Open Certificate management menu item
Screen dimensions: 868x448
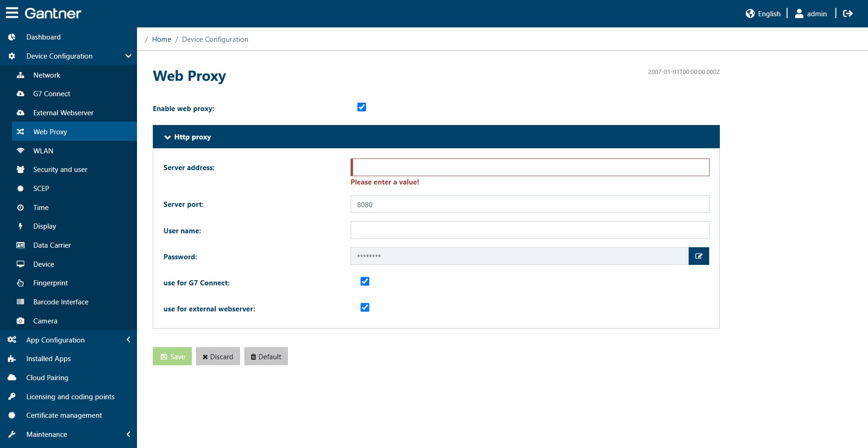coord(68,415)
